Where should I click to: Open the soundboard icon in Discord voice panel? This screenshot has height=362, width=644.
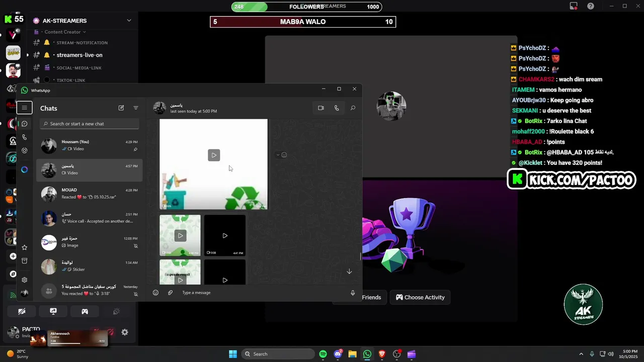116,312
